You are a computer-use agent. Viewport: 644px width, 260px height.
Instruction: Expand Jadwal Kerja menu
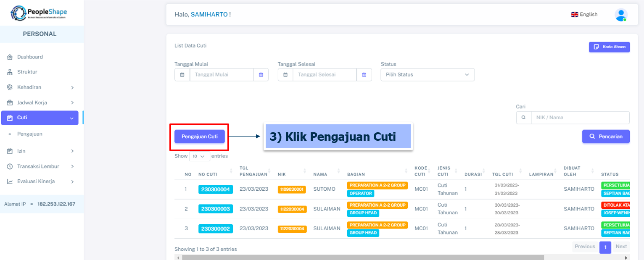tap(40, 102)
